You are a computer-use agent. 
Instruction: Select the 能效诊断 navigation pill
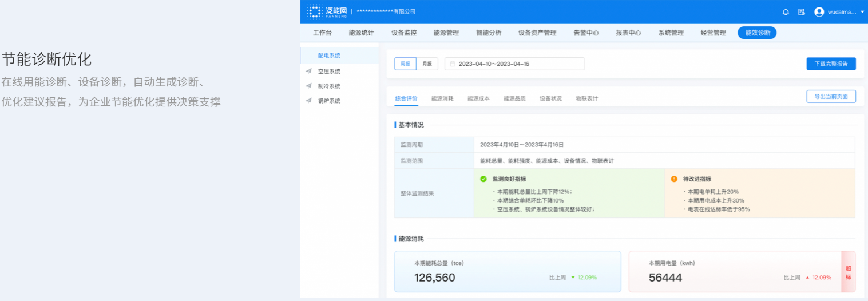coord(757,33)
